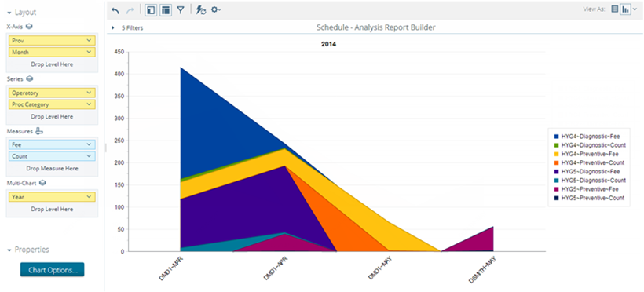Click the table view toolbar icon
Image resolution: width=644 pixels, height=292 pixels.
pos(166,10)
